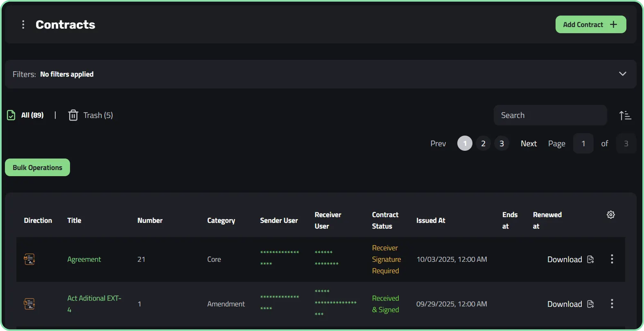
Task: Click the 10/03/2025, 12:00 AM date
Action: [x=452, y=259]
